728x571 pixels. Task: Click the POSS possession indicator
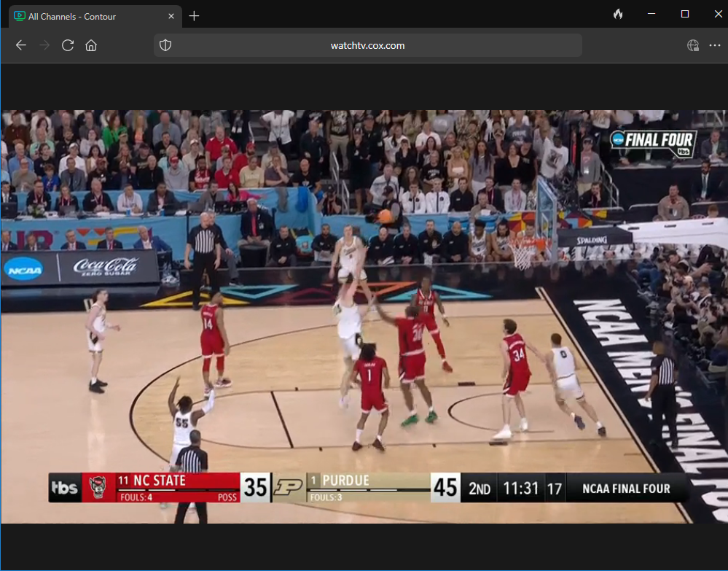click(x=227, y=497)
